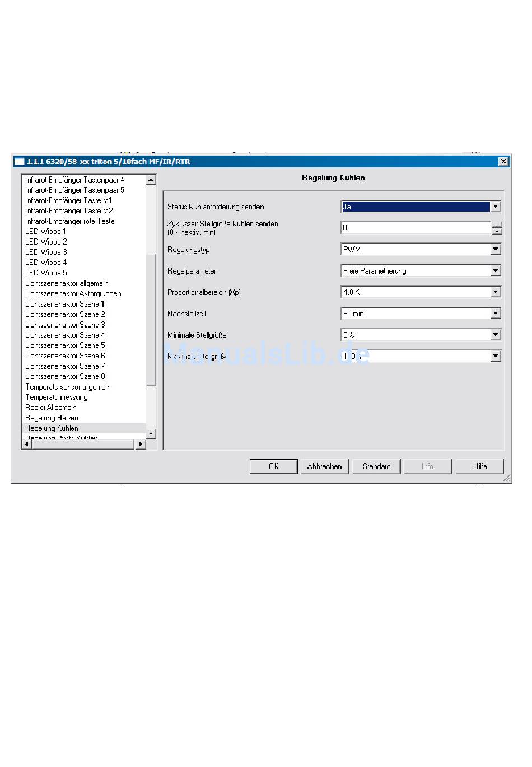Image resolution: width=532 pixels, height=767 pixels.
Task: Open the Nachstellzeit 90 min dropdown
Action: pyautogui.click(x=496, y=313)
